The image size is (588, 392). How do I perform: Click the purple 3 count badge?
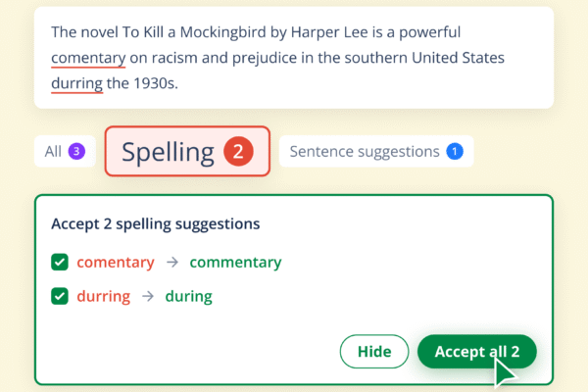click(76, 152)
